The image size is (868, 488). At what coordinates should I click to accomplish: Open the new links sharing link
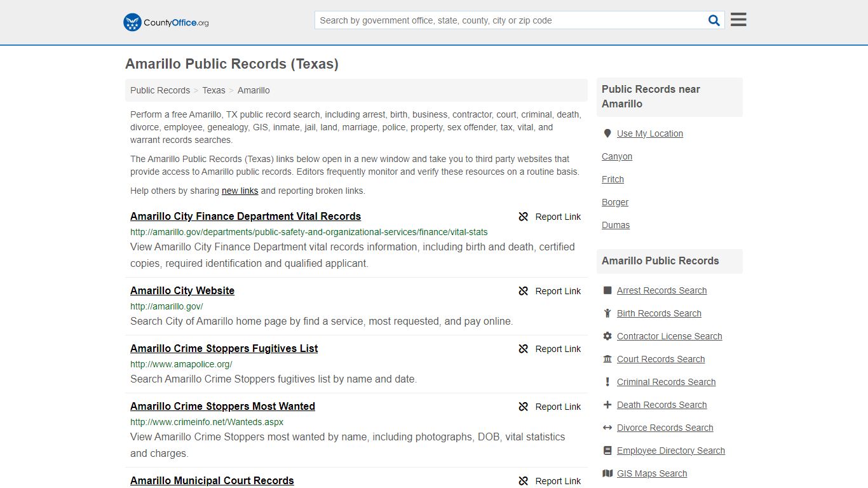(x=240, y=191)
